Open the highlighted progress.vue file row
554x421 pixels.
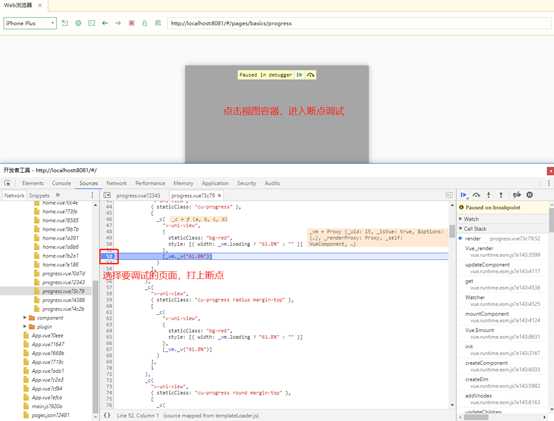(x=46, y=291)
